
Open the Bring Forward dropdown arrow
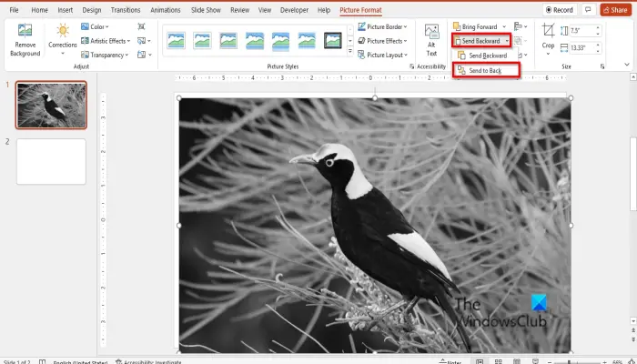tap(504, 26)
